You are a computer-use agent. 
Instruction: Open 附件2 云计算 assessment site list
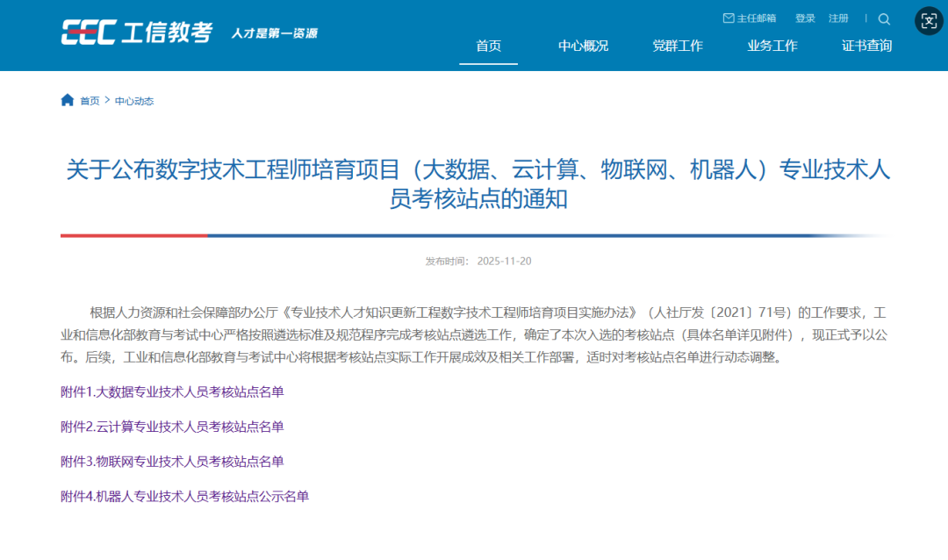tap(172, 427)
